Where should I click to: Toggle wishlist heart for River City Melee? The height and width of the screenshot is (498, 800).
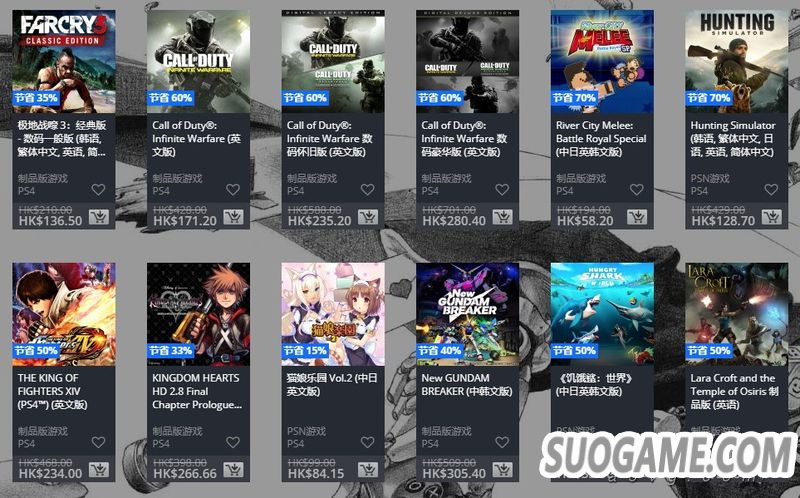[x=637, y=189]
